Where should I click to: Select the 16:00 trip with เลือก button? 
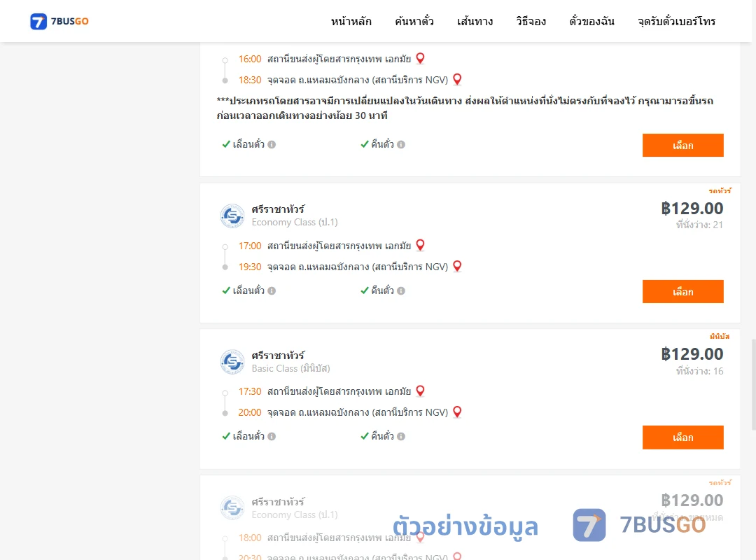[682, 145]
